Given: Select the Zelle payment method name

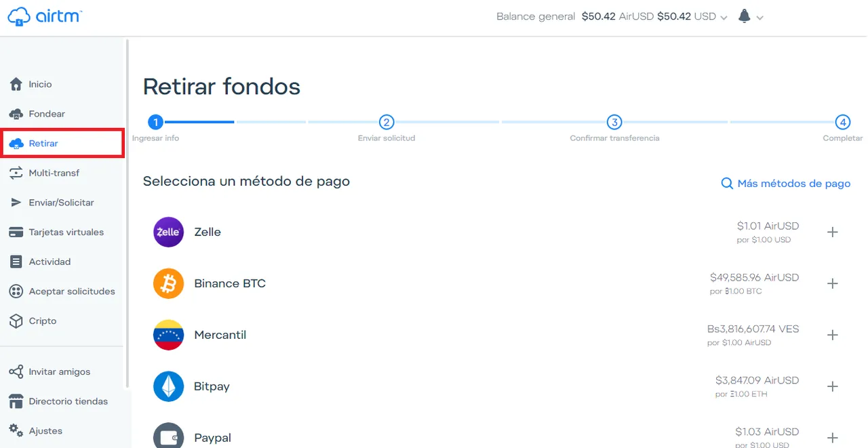Looking at the screenshot, I should click(208, 232).
